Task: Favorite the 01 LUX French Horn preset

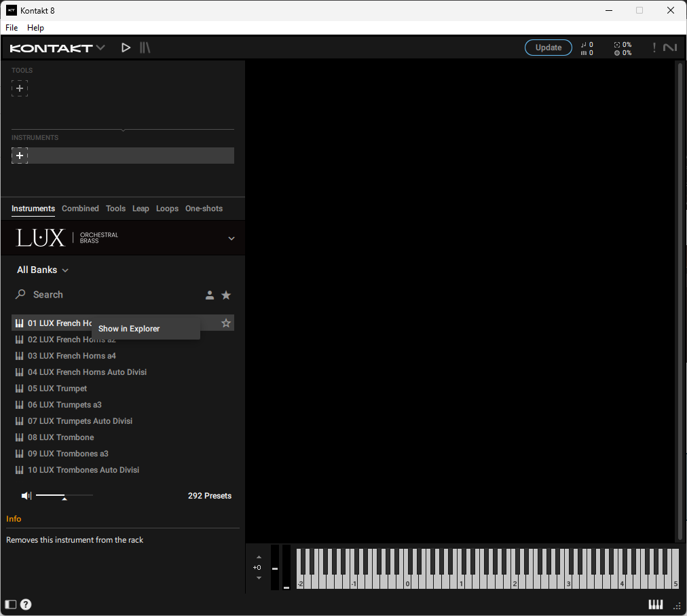Action: click(x=226, y=323)
